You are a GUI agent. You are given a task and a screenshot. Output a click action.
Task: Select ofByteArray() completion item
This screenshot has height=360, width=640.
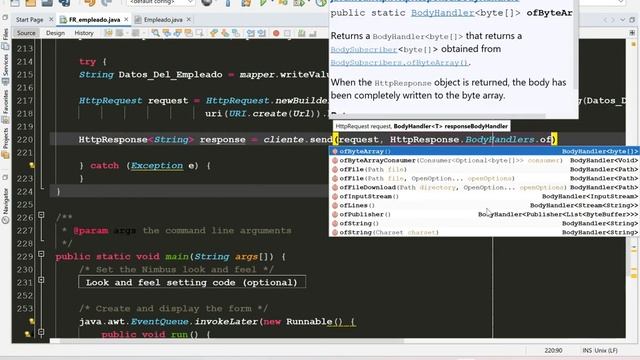(x=484, y=151)
